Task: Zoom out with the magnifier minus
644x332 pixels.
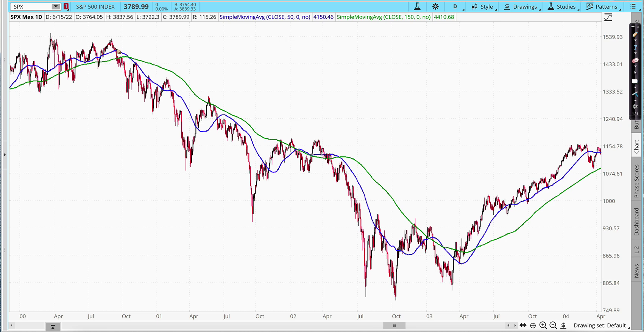Action: pyautogui.click(x=553, y=326)
